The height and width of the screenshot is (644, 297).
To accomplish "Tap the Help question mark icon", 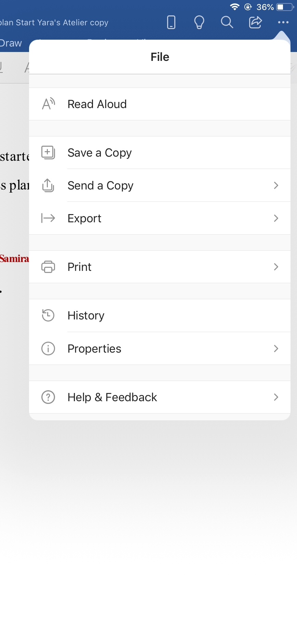I will tap(48, 397).
